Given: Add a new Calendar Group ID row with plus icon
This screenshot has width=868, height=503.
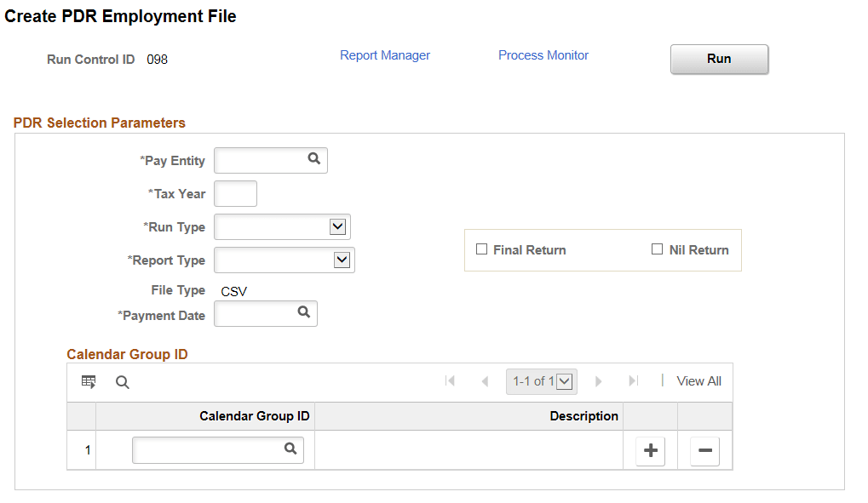Looking at the screenshot, I should point(650,450).
